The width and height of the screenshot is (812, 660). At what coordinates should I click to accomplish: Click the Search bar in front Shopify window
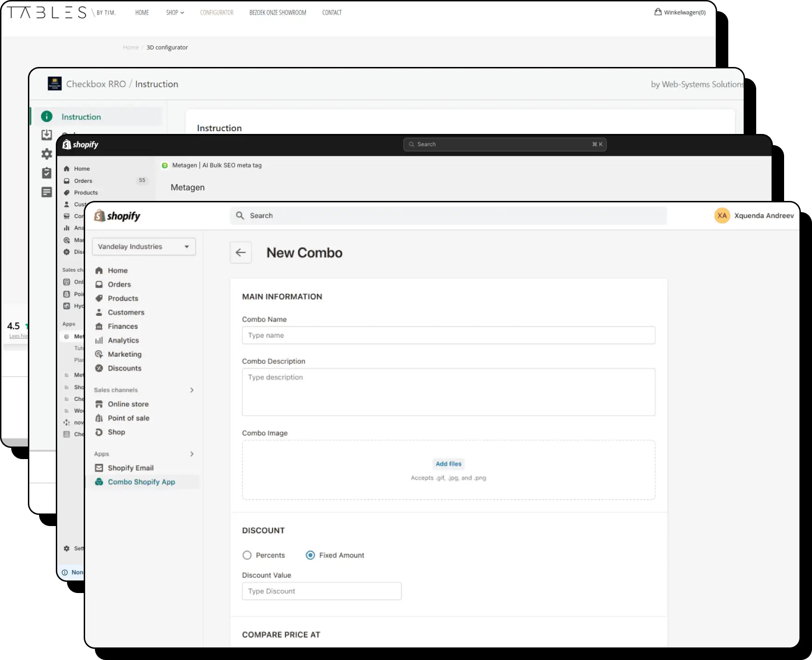point(448,215)
